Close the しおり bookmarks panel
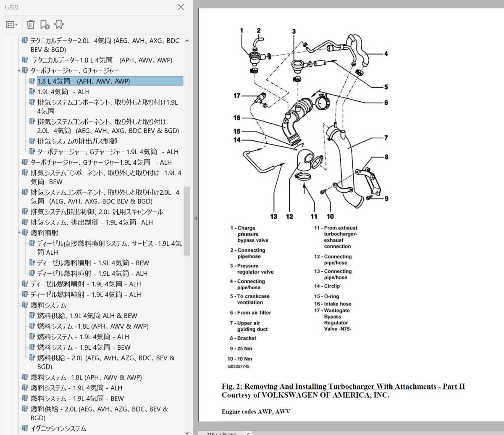The width and height of the screenshot is (504, 435). tap(181, 7)
